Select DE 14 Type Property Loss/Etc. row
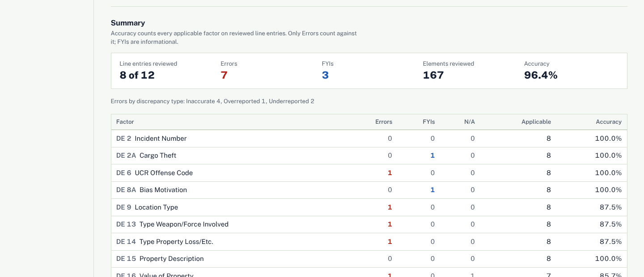Image resolution: width=644 pixels, height=277 pixels. tap(369, 242)
